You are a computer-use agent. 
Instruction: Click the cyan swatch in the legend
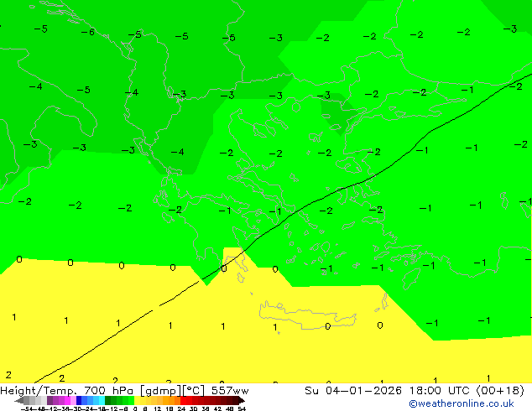click(102, 400)
